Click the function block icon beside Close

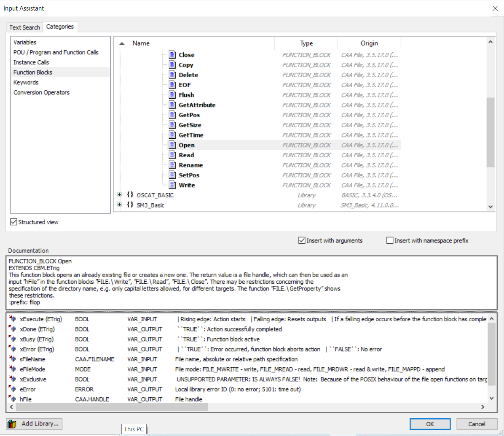coord(172,55)
